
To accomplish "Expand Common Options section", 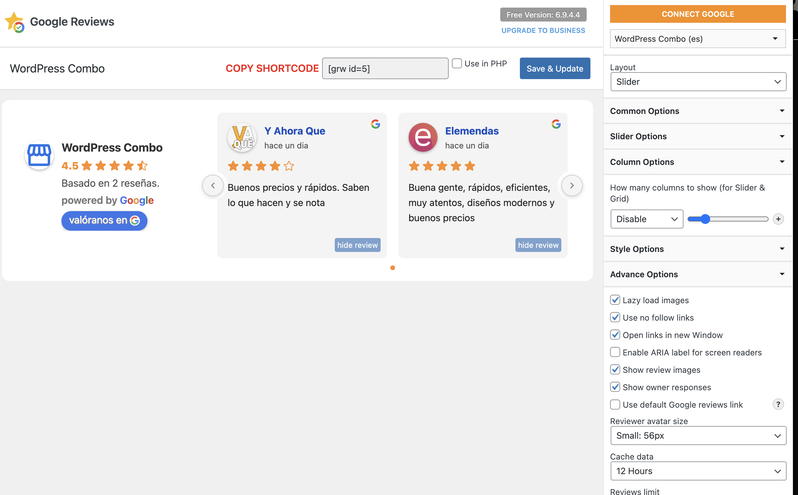I will click(697, 111).
